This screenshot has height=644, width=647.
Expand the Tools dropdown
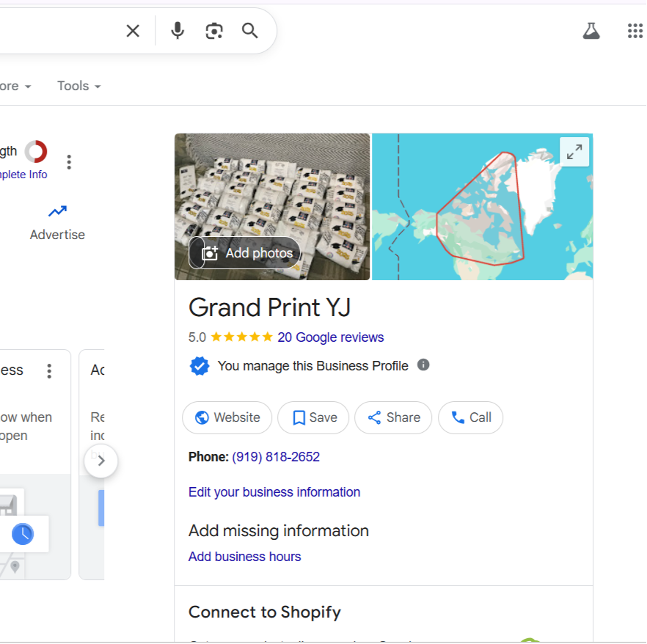tap(79, 86)
